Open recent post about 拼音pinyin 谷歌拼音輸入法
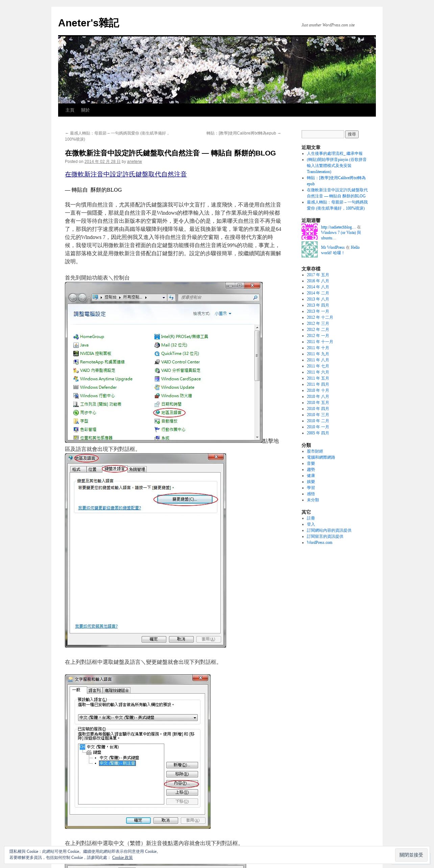Screen dimensions: 434x868 tap(337, 166)
